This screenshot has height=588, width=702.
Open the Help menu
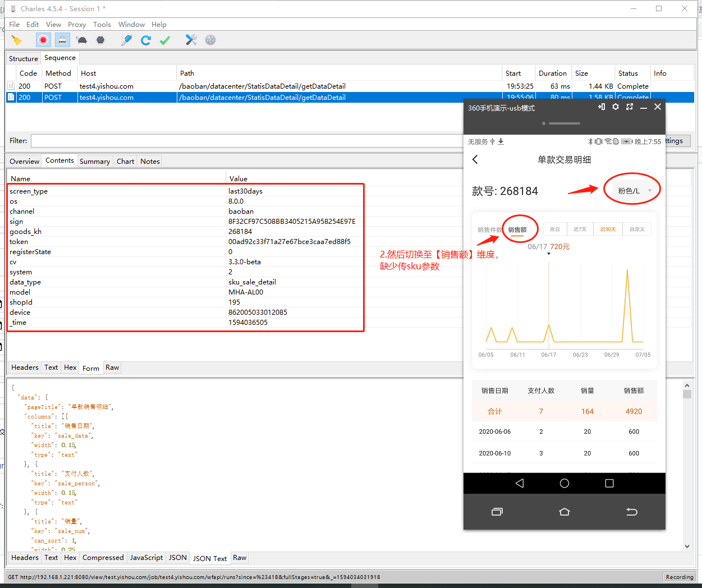(159, 25)
